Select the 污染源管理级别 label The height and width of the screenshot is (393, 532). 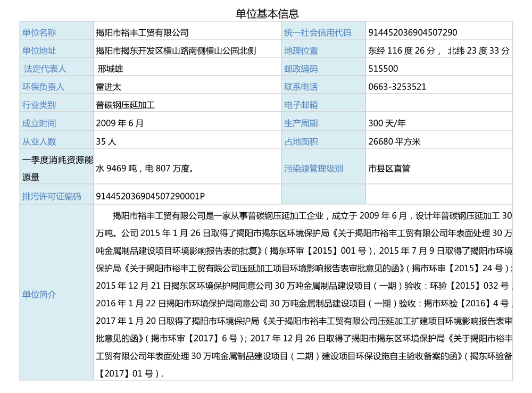click(313, 169)
